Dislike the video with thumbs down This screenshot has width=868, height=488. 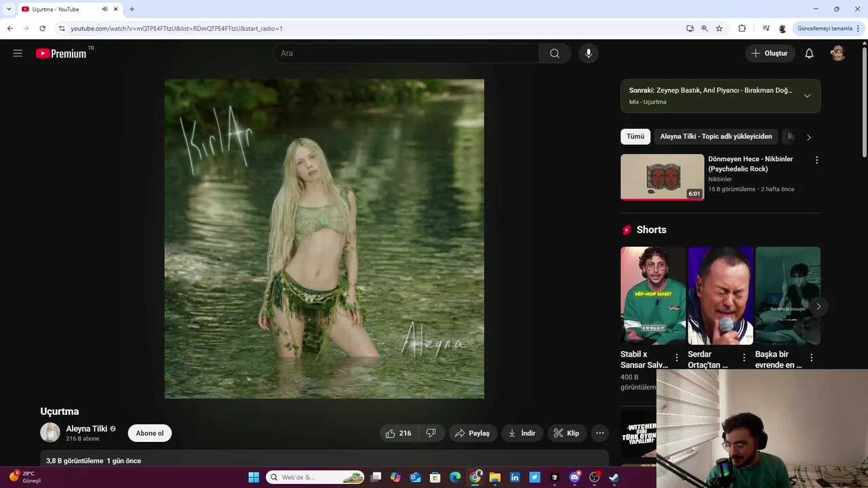(431, 433)
